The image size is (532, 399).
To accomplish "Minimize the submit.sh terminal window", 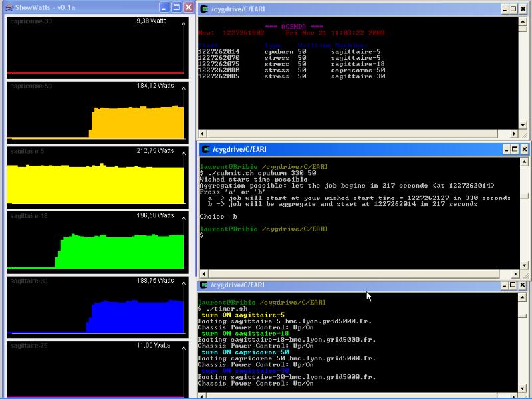I will [x=506, y=149].
